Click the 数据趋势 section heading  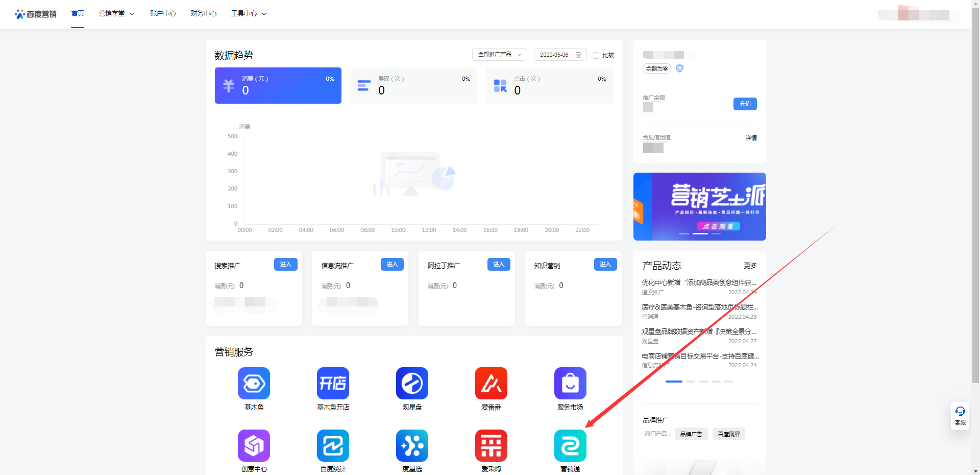coord(234,55)
